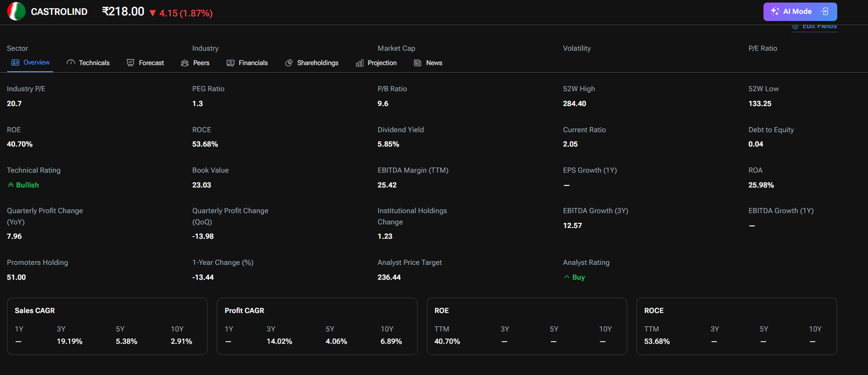Click Profit CAGR 5Y value 4.06%
Viewport: 868px width, 375px height.
336,341
